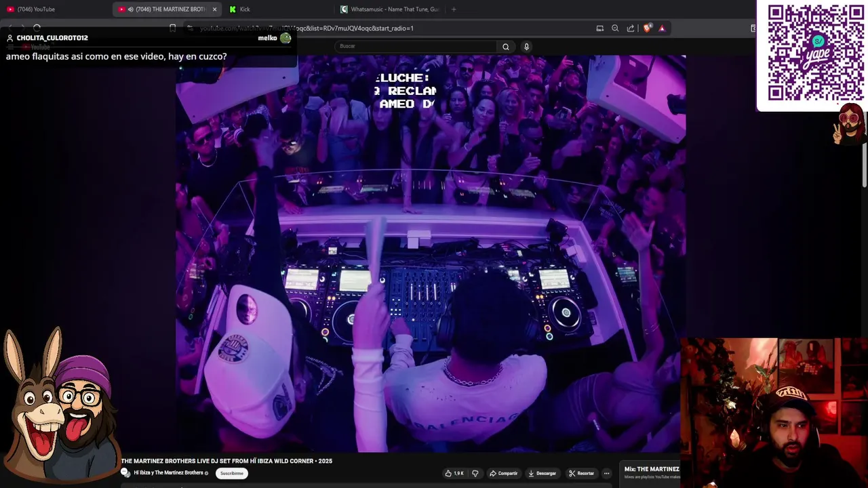Viewport: 868px width, 488px height.
Task: Click the streamer webcam feed
Action: pyautogui.click(x=774, y=413)
